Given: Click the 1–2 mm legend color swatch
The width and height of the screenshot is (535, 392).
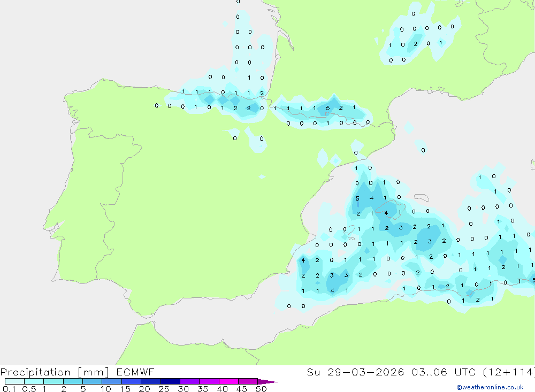Looking at the screenshot, I should pos(53,381).
